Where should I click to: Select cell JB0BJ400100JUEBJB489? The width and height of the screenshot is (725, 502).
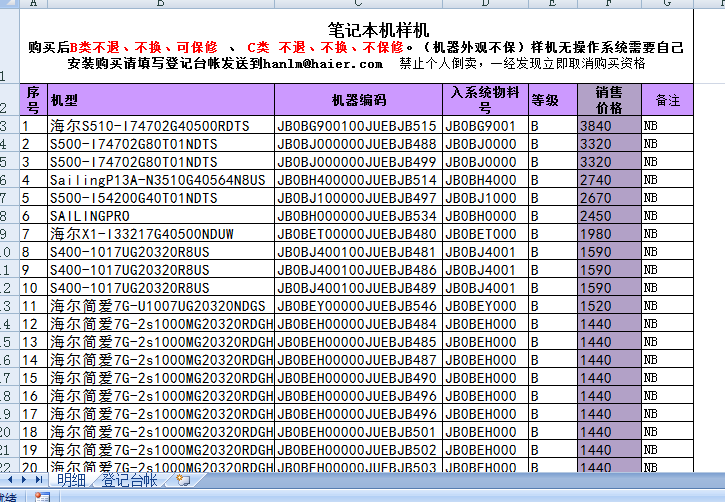pos(358,288)
